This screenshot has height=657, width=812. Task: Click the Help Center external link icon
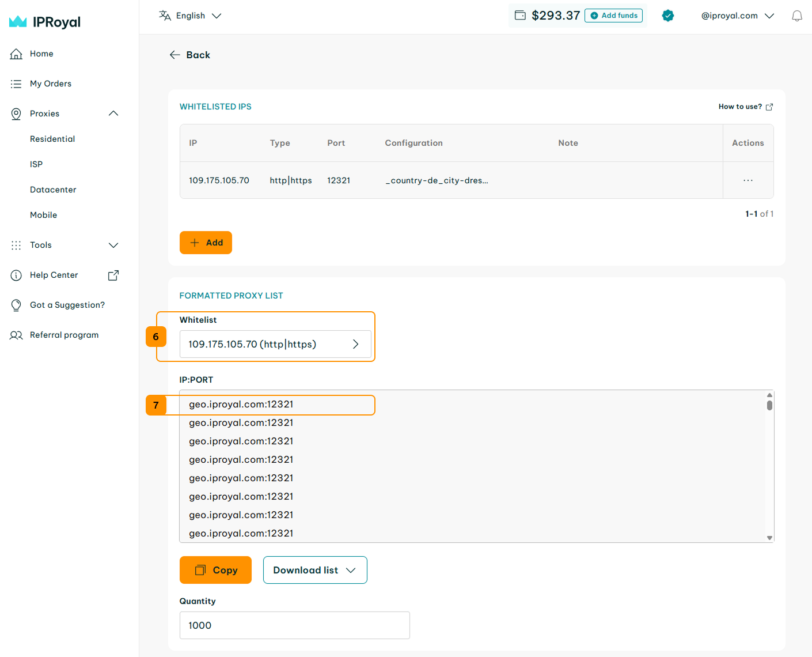click(113, 275)
